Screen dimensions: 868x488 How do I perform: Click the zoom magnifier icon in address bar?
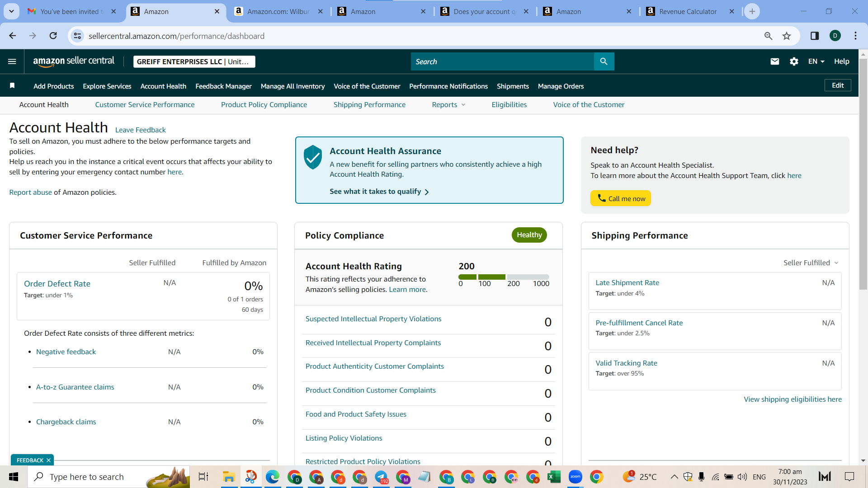click(768, 36)
